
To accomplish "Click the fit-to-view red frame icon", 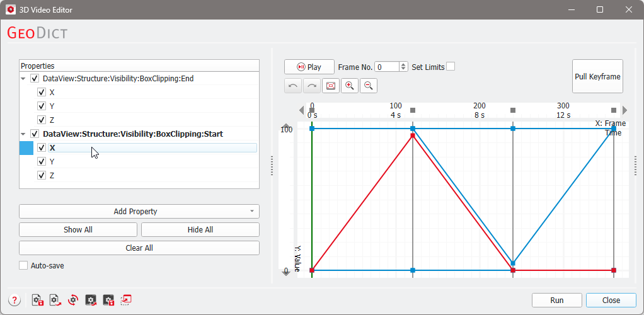I will 331,86.
